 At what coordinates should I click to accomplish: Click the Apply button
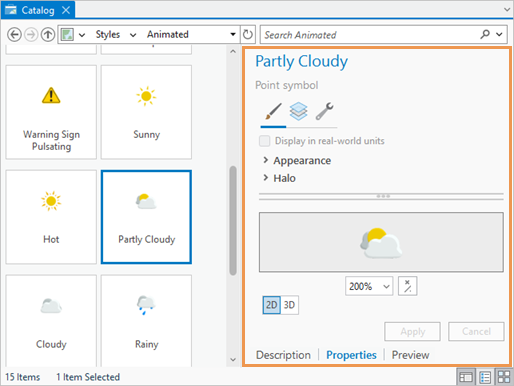(412, 331)
